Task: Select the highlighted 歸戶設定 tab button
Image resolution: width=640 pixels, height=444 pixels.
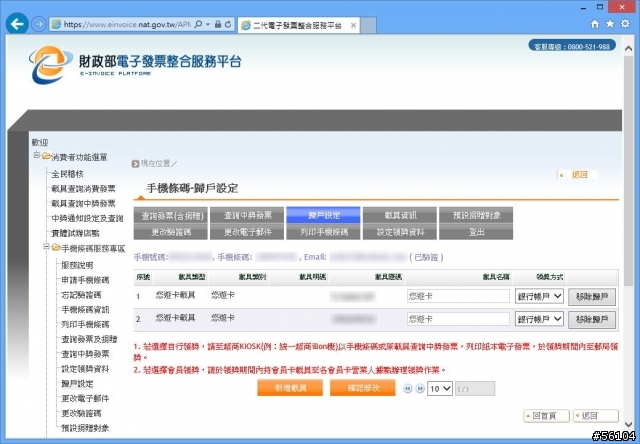Action: (x=323, y=215)
